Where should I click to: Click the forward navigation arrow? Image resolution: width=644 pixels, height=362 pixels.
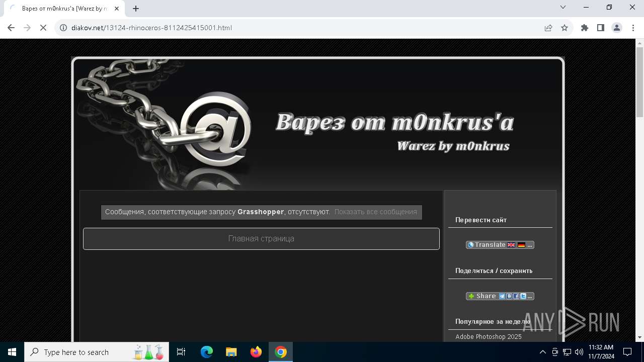click(27, 28)
